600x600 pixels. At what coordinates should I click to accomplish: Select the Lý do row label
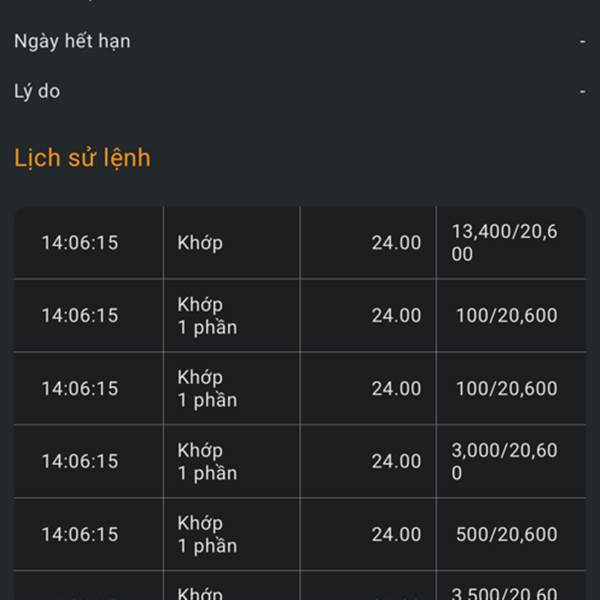tap(37, 91)
